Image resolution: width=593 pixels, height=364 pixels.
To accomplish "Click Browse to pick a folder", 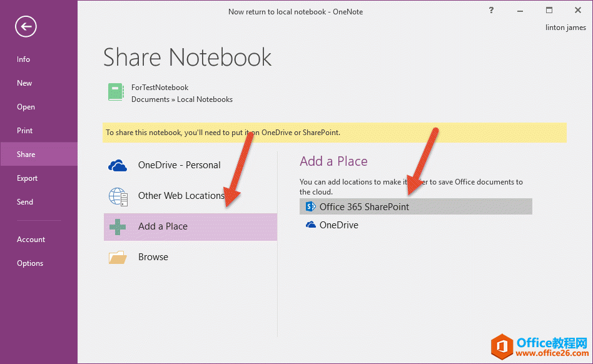I will (x=190, y=258).
